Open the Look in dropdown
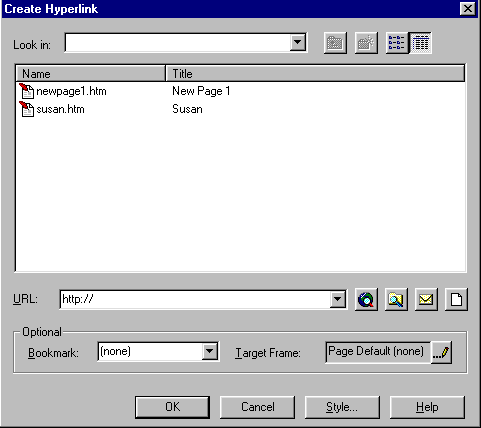The height and width of the screenshot is (428, 481). (x=297, y=42)
